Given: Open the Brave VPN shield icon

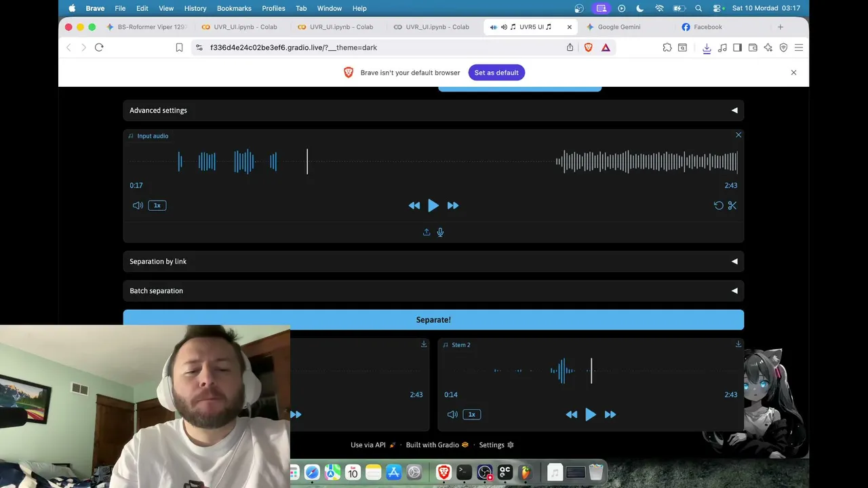Looking at the screenshot, I should coord(783,47).
